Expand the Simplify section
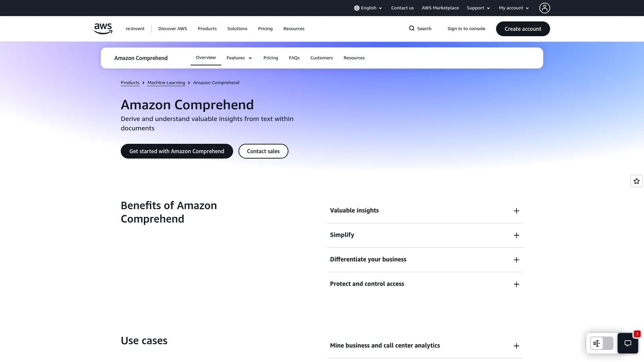Screen dimensions: 644x362 [425, 235]
